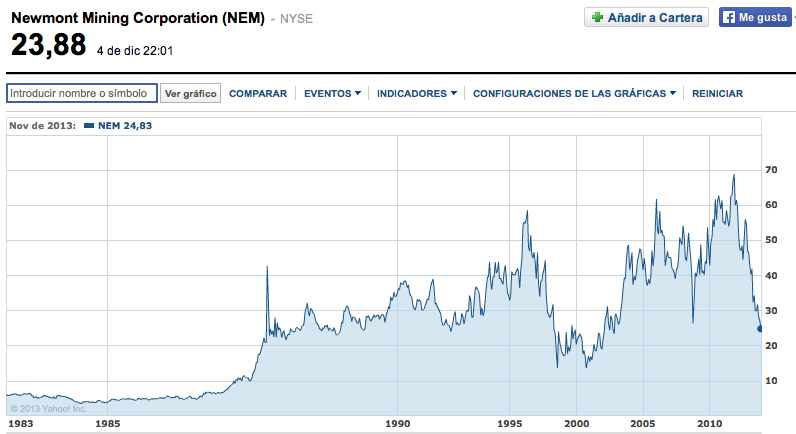796x434 pixels.
Task: Click the NEM 24,83 legend value
Action: (x=125, y=126)
